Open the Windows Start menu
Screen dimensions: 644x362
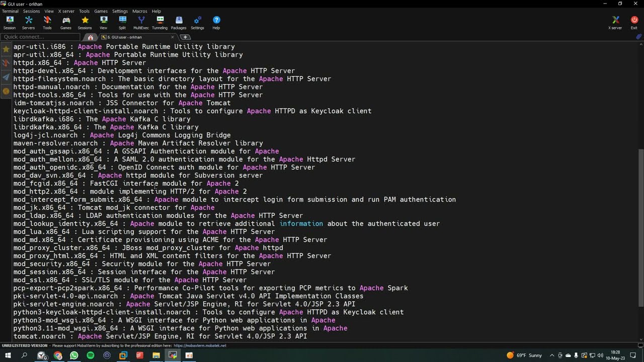point(8,355)
